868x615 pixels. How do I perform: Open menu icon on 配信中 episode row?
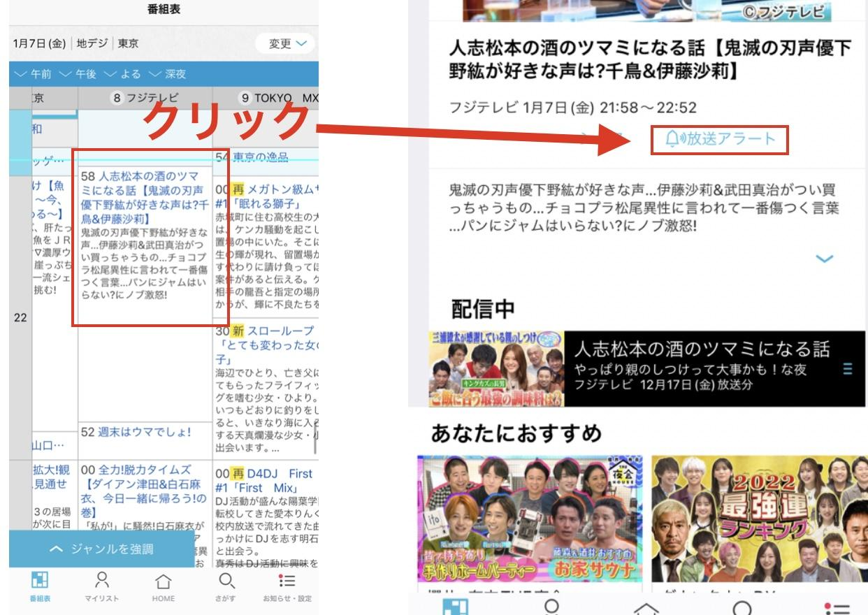click(x=848, y=369)
